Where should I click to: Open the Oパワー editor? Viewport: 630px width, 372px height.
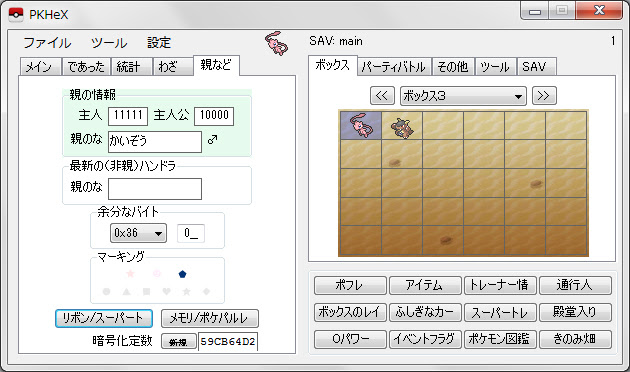(x=350, y=339)
